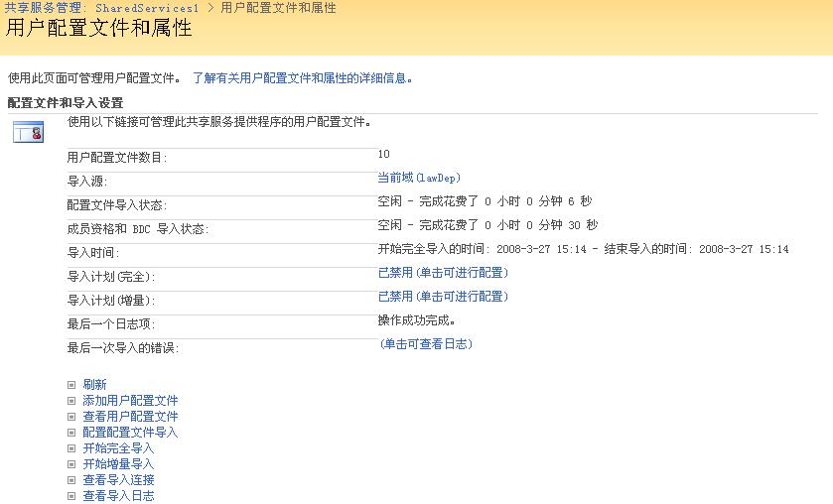Screen dimensions: 833x504
Task: Open the 配置配置文件导入 link
Action: [131, 433]
